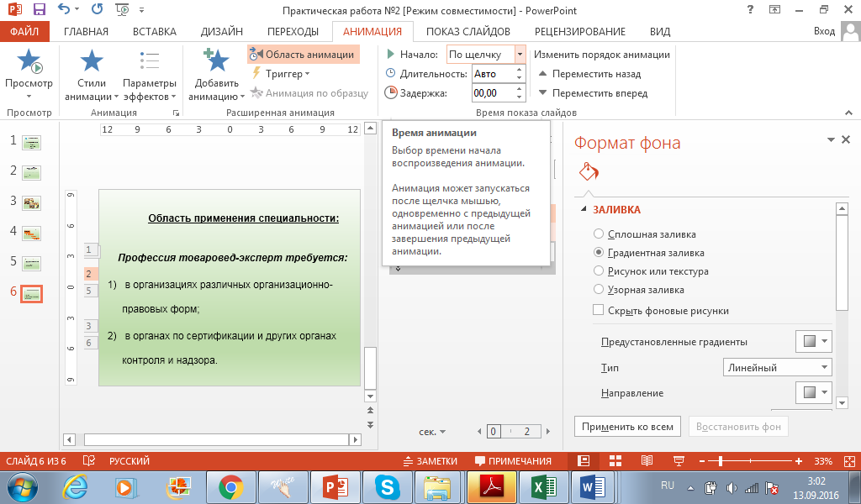Increase Длительность with spinner arrow

(x=520, y=70)
